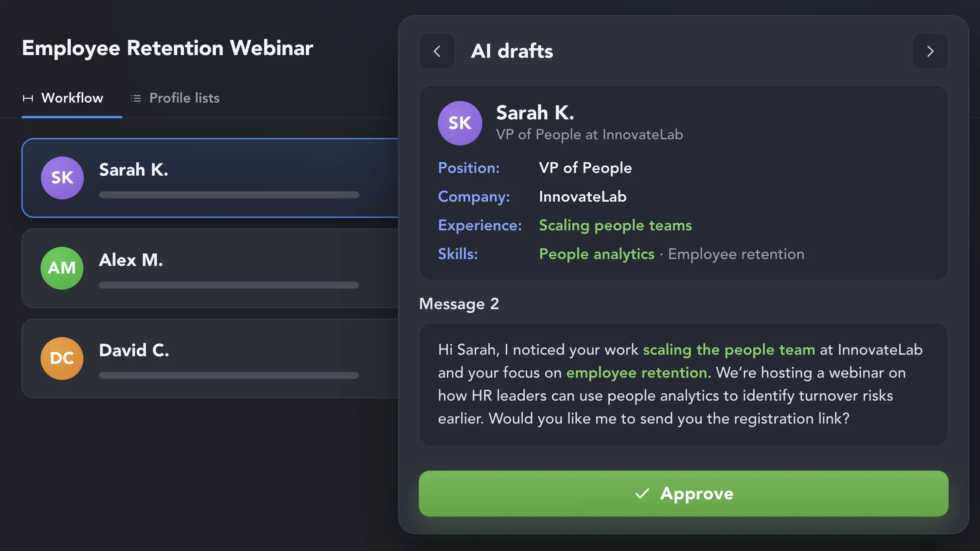
Task: Advance to next AI draft with right chevron
Action: tap(930, 51)
